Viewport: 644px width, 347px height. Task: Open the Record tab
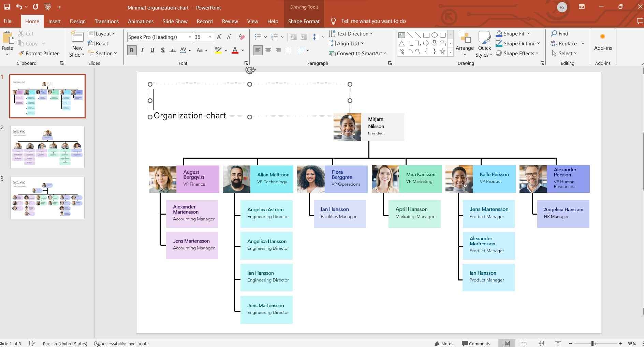tap(205, 21)
